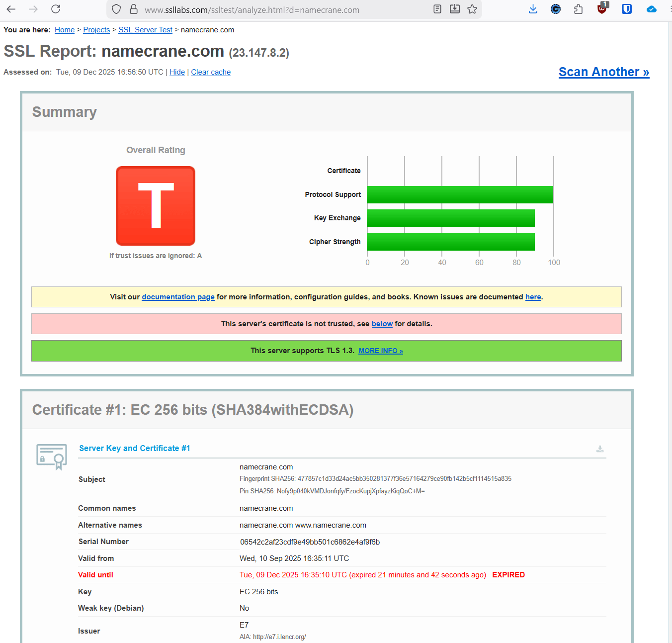
Task: Reload the SSL Labs page
Action: pos(56,9)
